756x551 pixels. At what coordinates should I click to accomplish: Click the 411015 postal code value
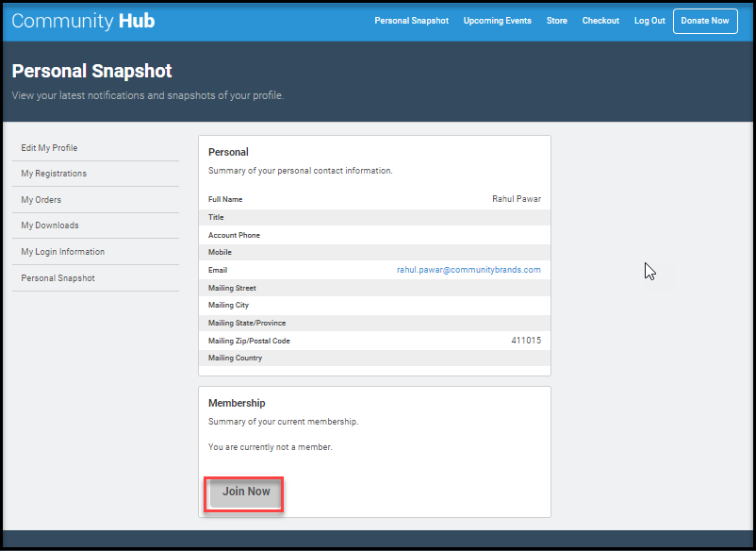point(526,341)
